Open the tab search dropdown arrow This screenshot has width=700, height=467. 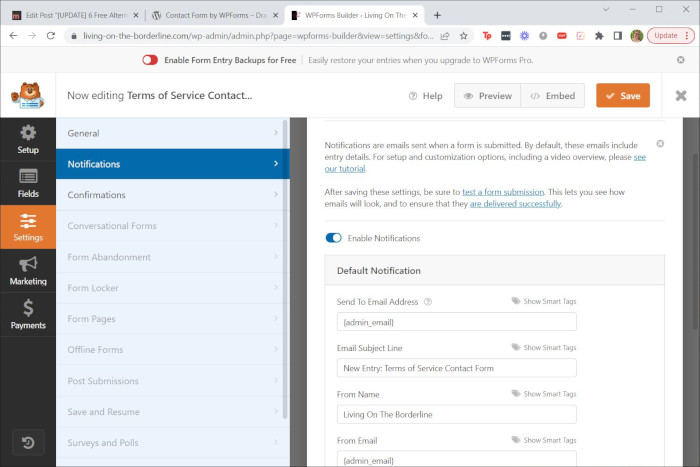pyautogui.click(x=606, y=9)
